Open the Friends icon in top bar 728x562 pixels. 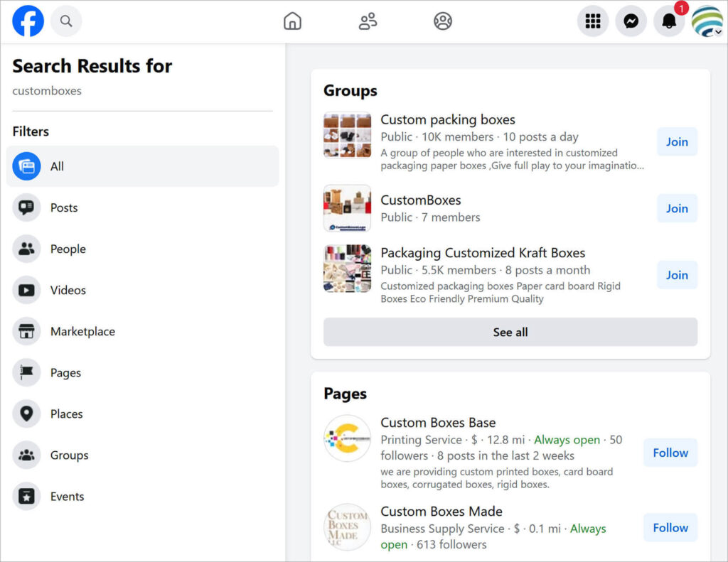pos(368,21)
